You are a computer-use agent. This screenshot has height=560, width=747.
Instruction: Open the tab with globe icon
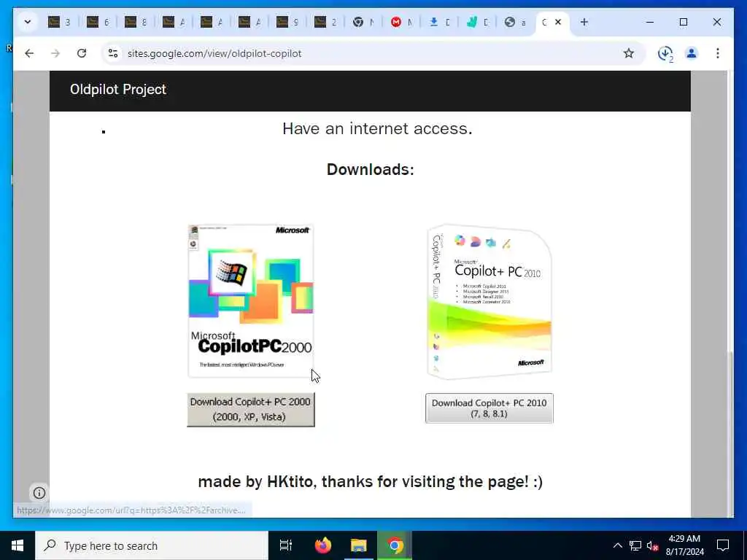[x=516, y=22]
